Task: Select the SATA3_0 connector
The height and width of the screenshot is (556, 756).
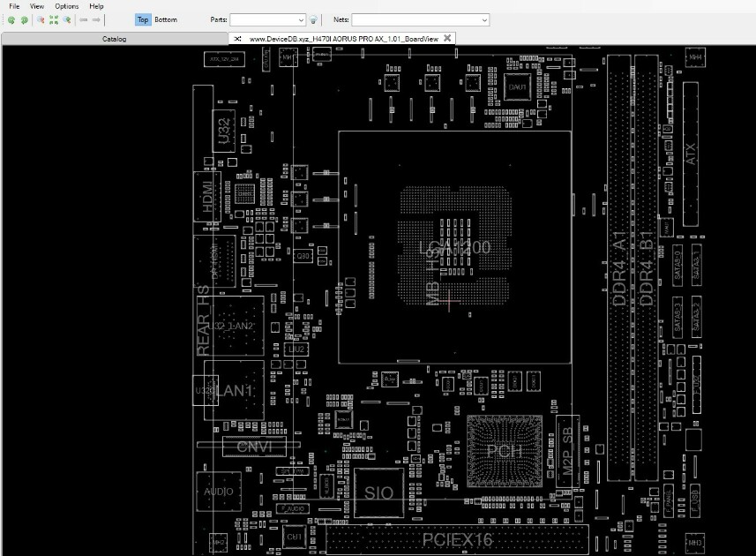Action: [677, 265]
